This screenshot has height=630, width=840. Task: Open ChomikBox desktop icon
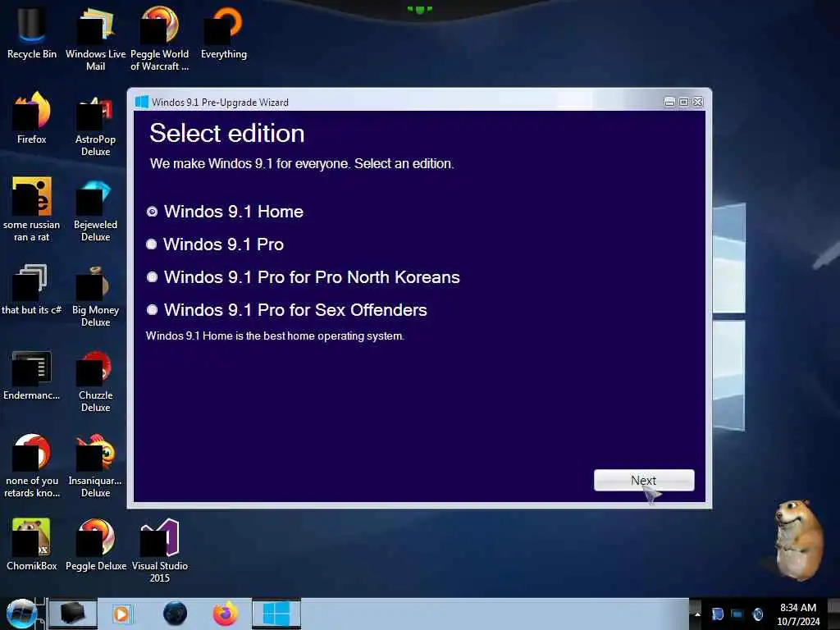coord(32,544)
